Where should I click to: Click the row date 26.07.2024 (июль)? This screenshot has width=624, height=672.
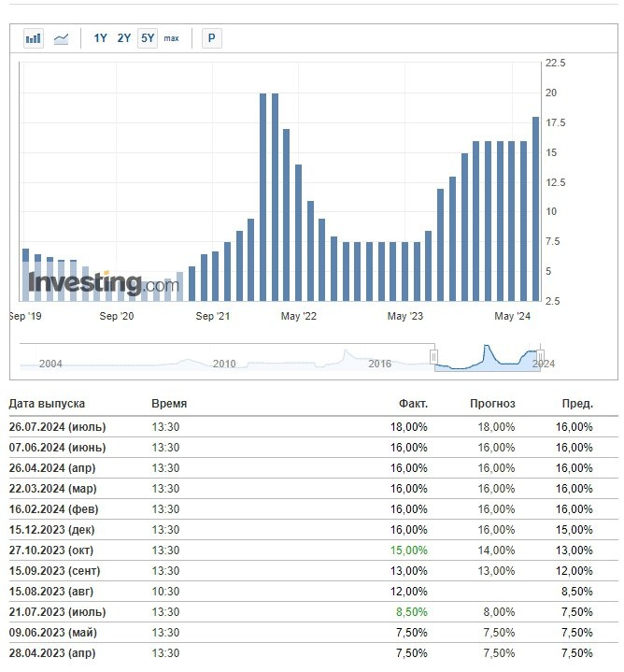click(x=57, y=427)
